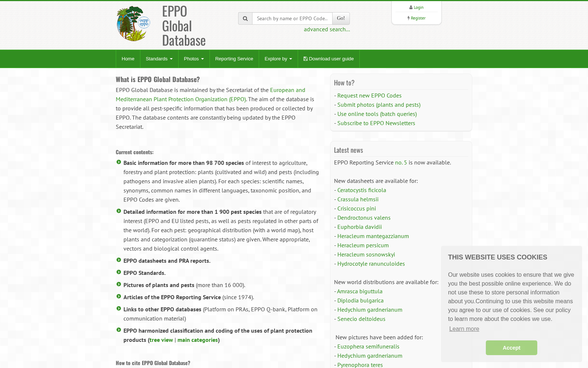Click the user icon beside Login
The image size is (588, 368).
tap(411, 7)
